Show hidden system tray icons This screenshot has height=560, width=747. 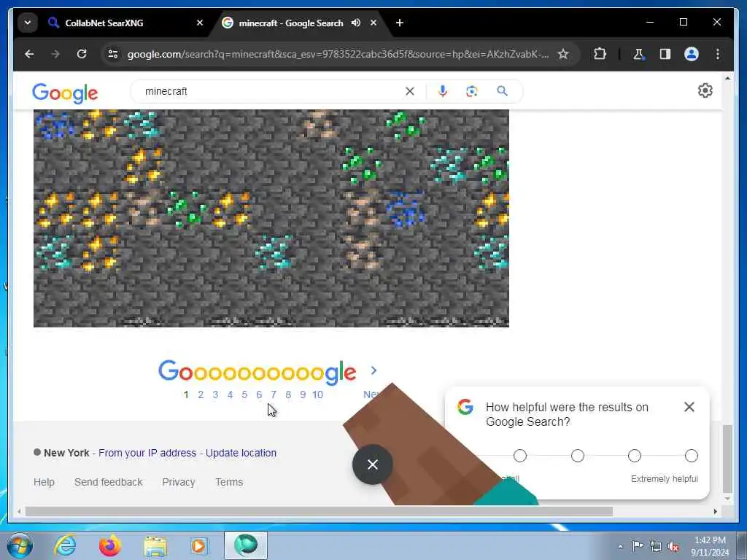click(x=620, y=546)
